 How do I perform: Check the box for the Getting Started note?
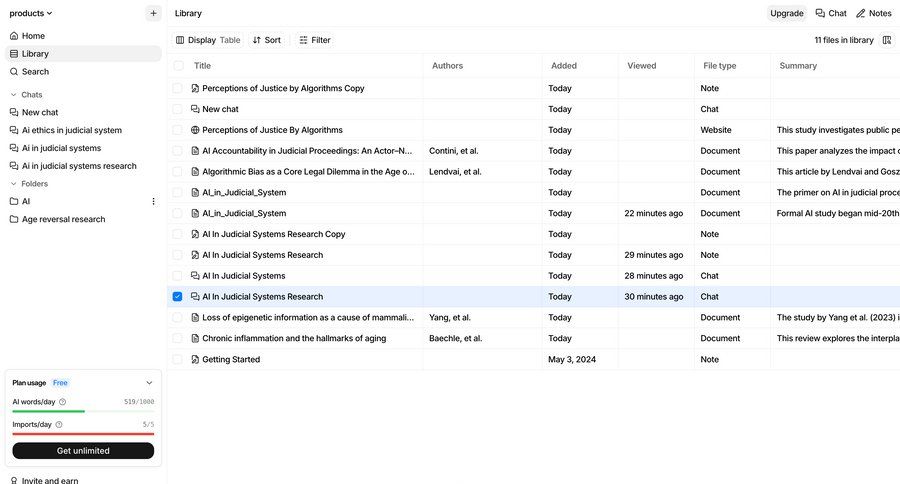click(x=178, y=360)
